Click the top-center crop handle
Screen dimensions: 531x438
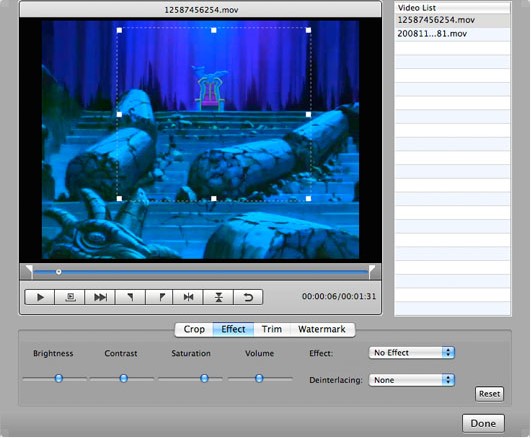[x=214, y=30]
